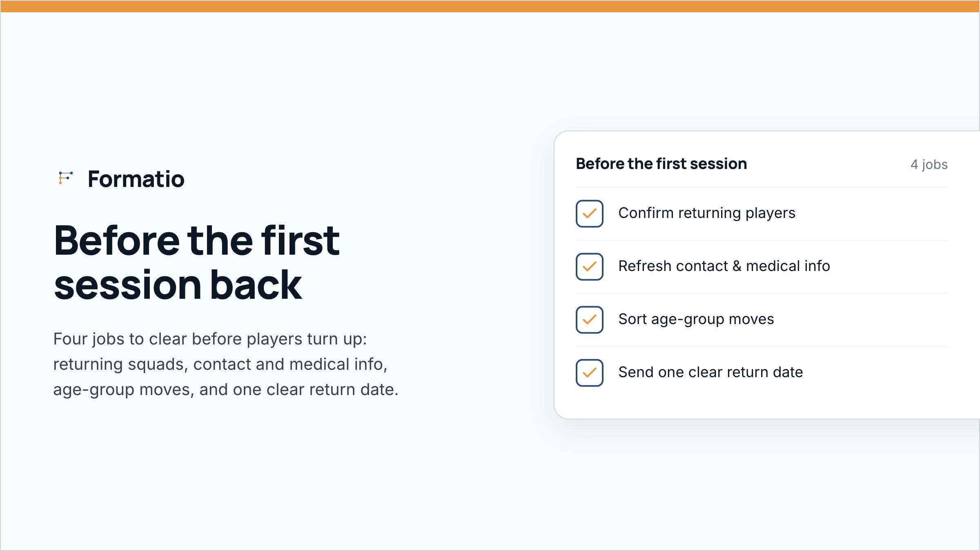This screenshot has height=551, width=980.
Task: Toggle the Confirm returning players checkbox
Action: tap(590, 213)
